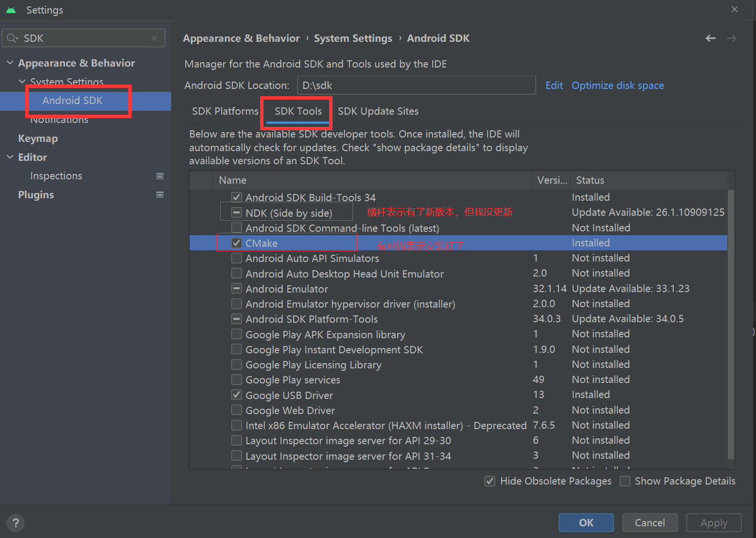Enable Show Package Details
Screen dimensions: 756x538
625,481
